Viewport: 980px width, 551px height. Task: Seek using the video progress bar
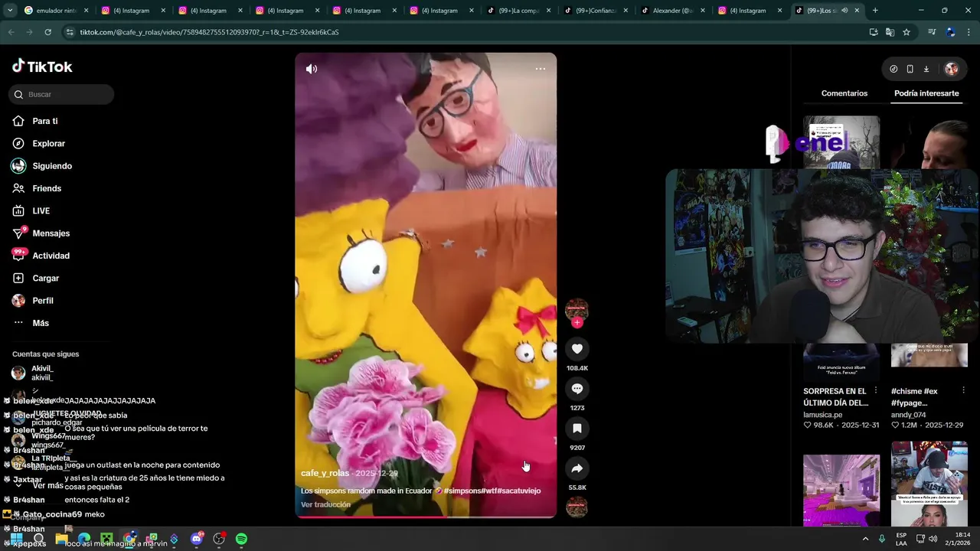(426, 517)
